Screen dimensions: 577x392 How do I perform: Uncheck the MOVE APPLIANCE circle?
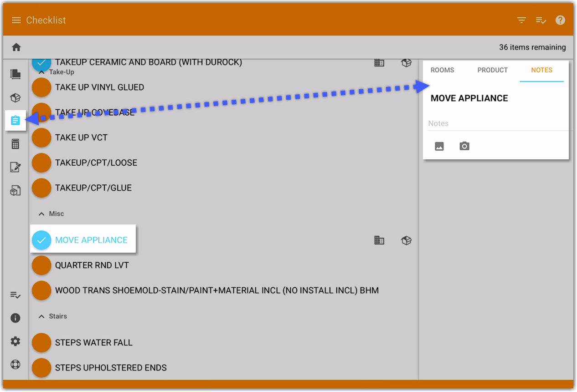pos(41,240)
